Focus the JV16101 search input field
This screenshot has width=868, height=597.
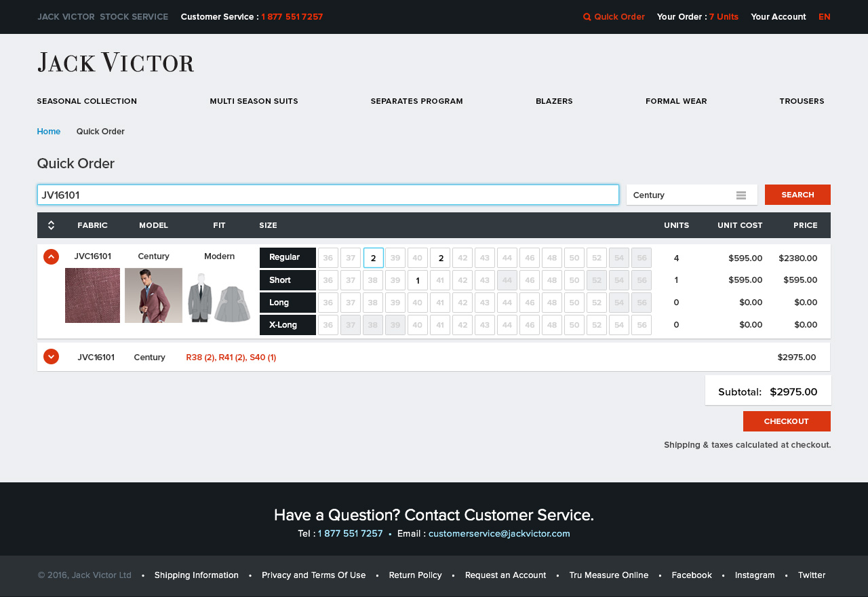[328, 195]
